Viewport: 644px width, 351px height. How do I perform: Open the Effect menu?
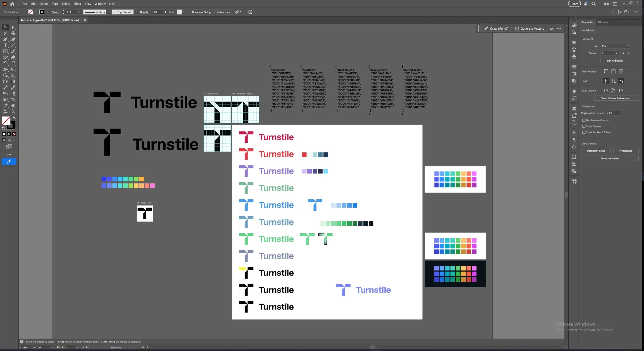tap(77, 4)
